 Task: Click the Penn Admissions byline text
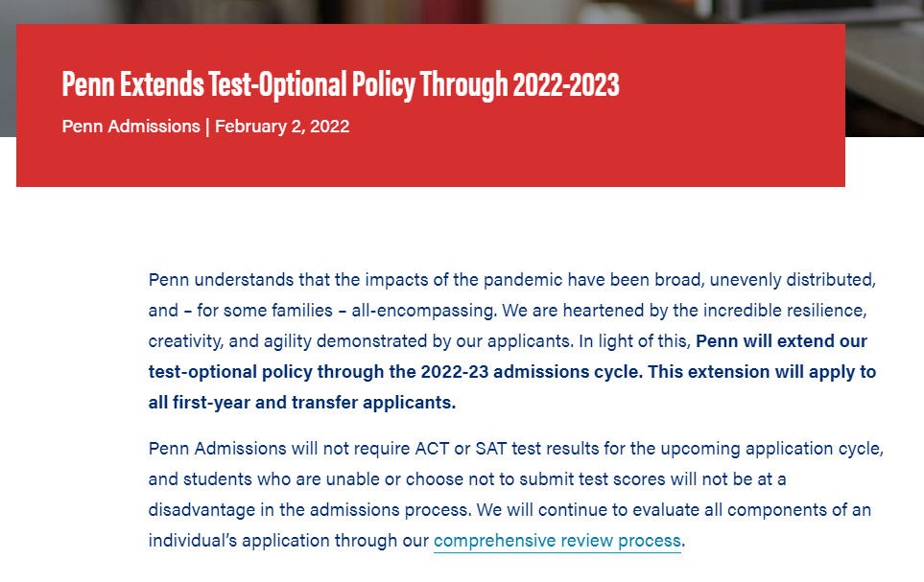pyautogui.click(x=130, y=126)
